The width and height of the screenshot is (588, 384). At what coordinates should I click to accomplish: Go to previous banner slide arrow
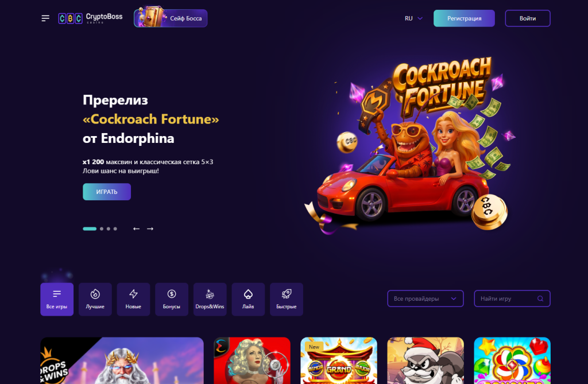[137, 229]
